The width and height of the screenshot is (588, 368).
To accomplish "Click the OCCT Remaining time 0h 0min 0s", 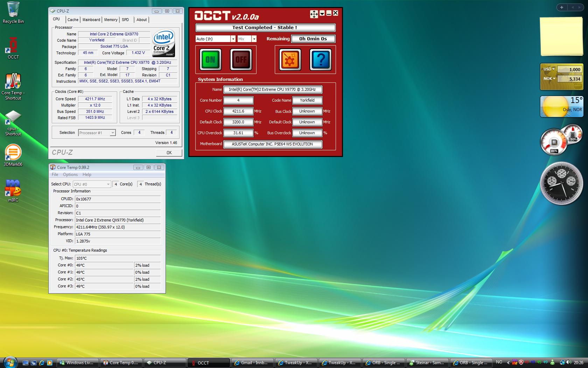I will (x=313, y=39).
